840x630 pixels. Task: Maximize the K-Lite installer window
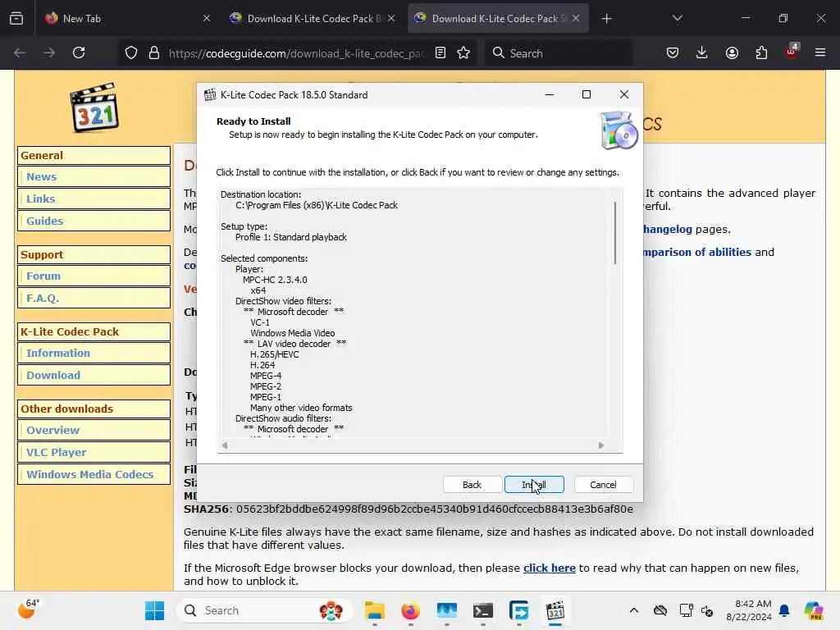pos(587,94)
